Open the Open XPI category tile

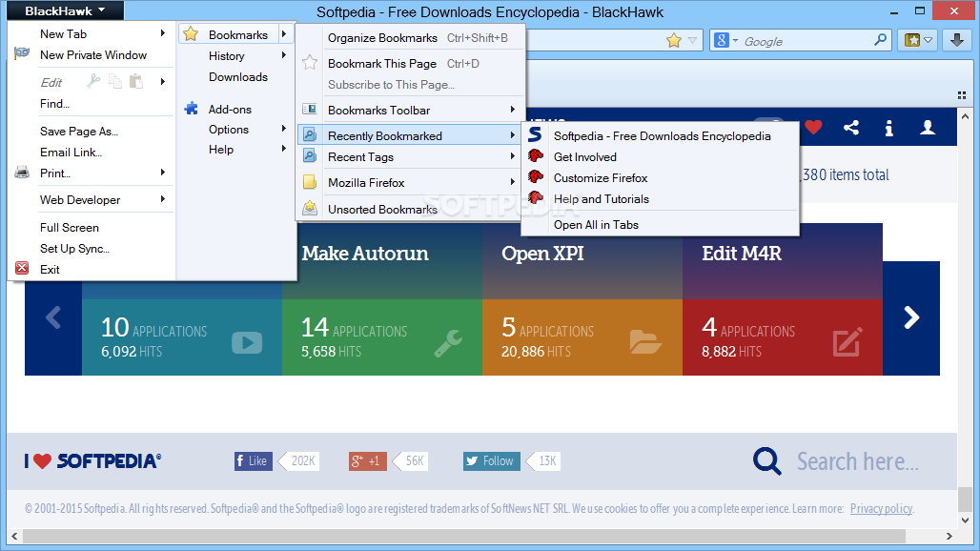click(x=582, y=299)
